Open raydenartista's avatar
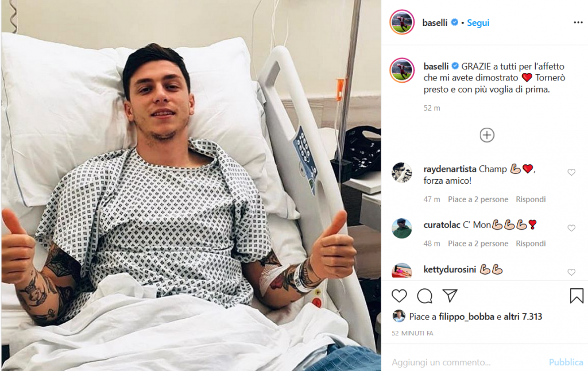The image size is (588, 371). [401, 172]
